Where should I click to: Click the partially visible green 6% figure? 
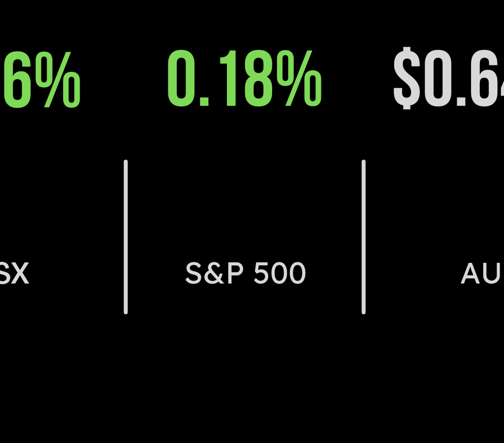(x=40, y=80)
